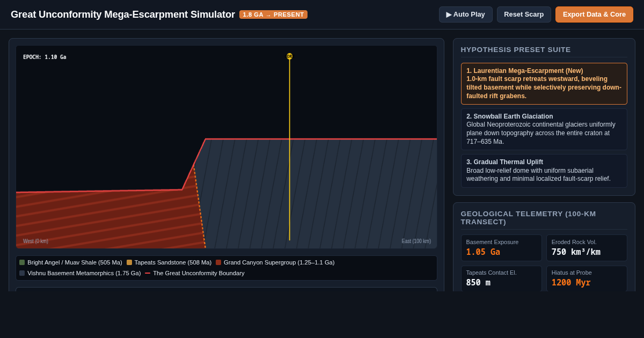Select Laurentian Mega-Escarpment preset
The width and height of the screenshot is (644, 338).
tap(544, 84)
